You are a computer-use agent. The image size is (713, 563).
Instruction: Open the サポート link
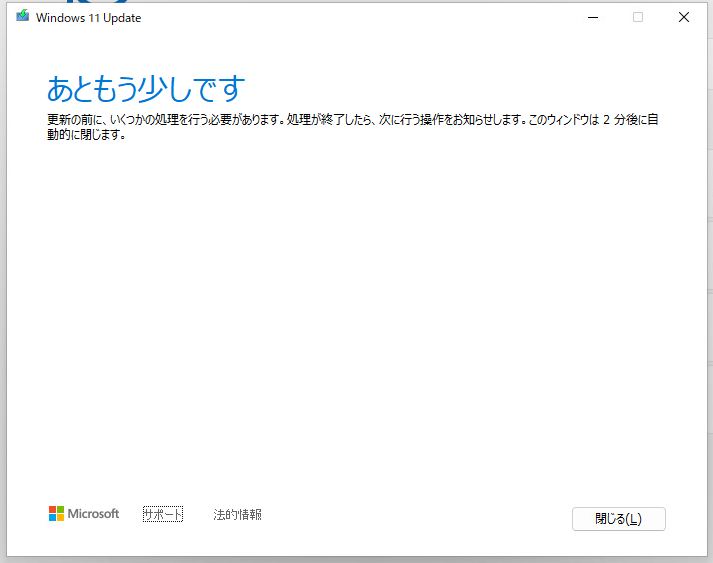pos(163,514)
